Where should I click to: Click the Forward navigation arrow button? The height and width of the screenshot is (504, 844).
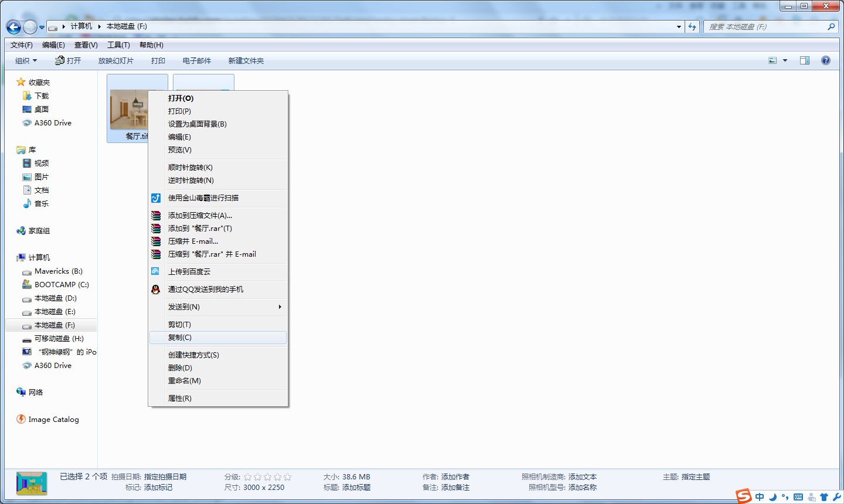(x=30, y=26)
